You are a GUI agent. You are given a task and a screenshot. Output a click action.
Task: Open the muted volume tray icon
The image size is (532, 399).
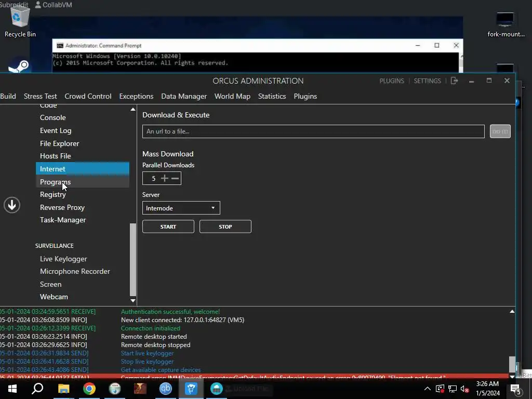465,389
